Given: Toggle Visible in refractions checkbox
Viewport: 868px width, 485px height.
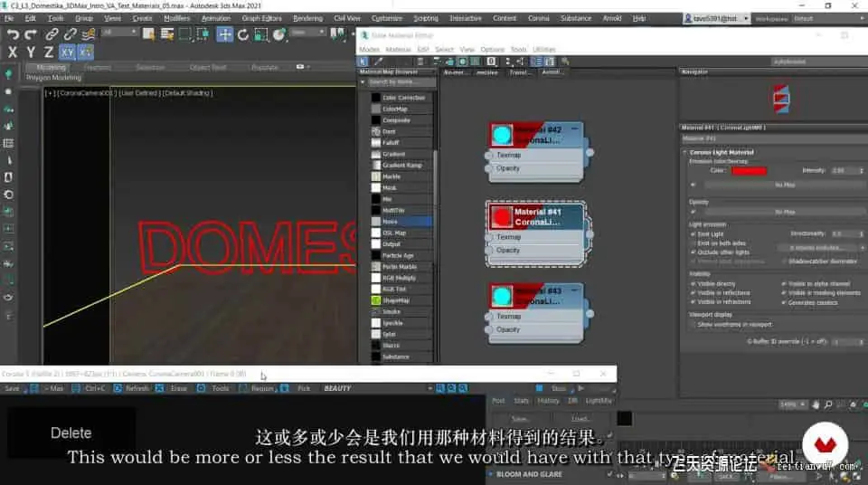Looking at the screenshot, I should tap(693, 302).
